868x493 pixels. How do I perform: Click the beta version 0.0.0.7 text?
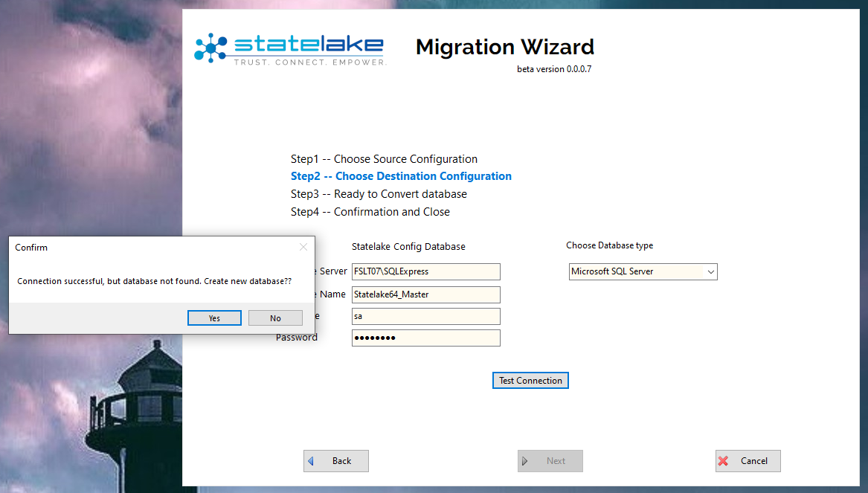pos(554,69)
